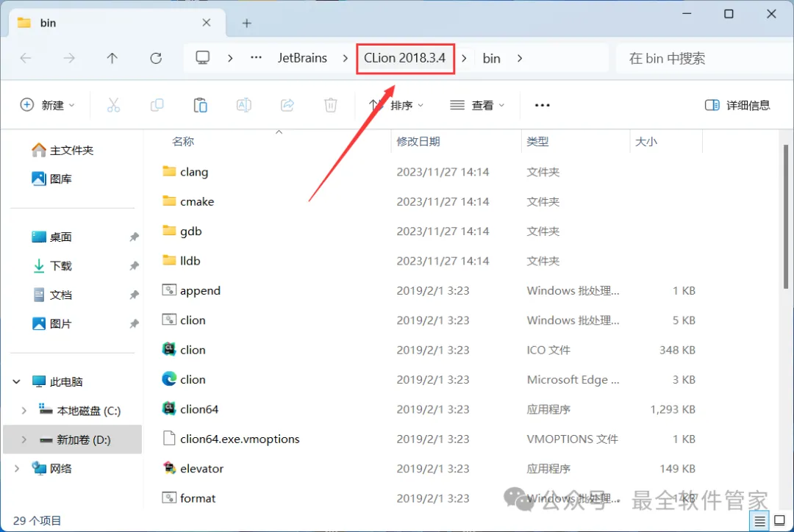Image resolution: width=794 pixels, height=532 pixels.
Task: Click JetBrains in the address path
Action: pos(302,58)
